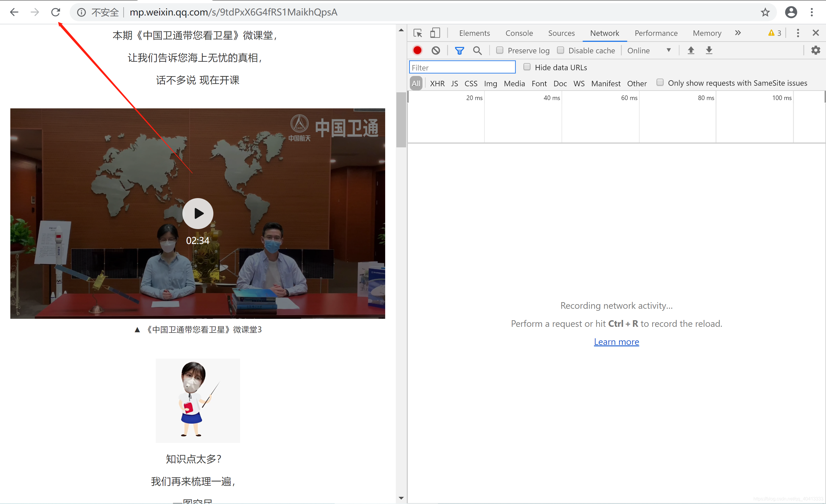The image size is (826, 504).
Task: Select the inspect element picker tool
Action: pyautogui.click(x=418, y=33)
